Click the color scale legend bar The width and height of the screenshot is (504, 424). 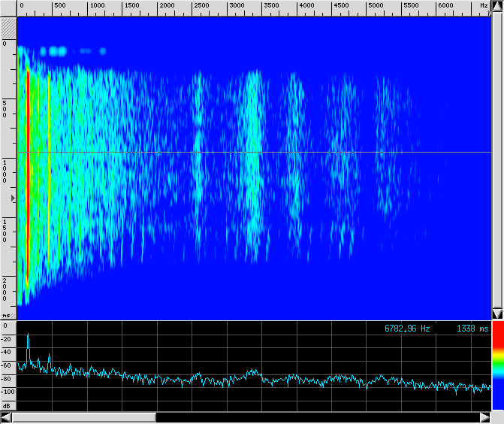pyautogui.click(x=496, y=368)
